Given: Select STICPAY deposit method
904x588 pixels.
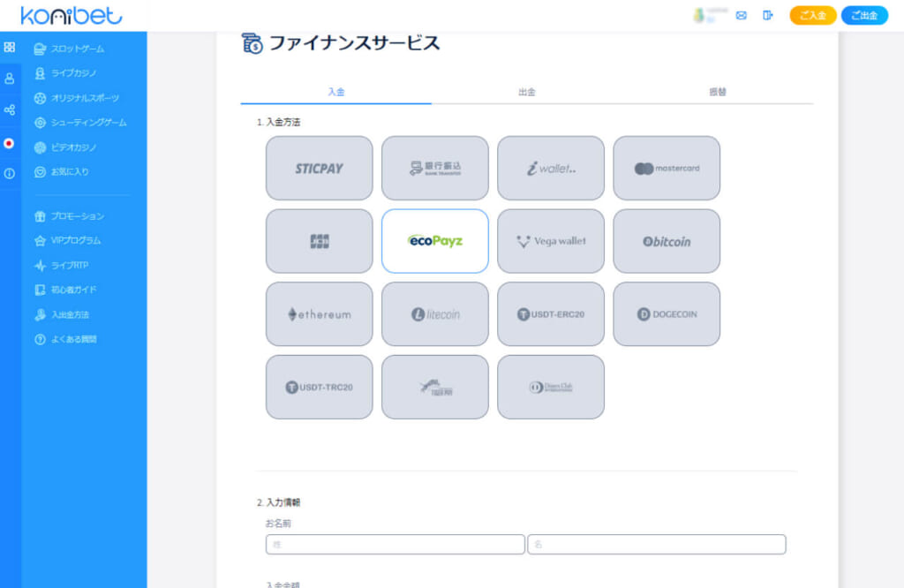Looking at the screenshot, I should pyautogui.click(x=320, y=169).
